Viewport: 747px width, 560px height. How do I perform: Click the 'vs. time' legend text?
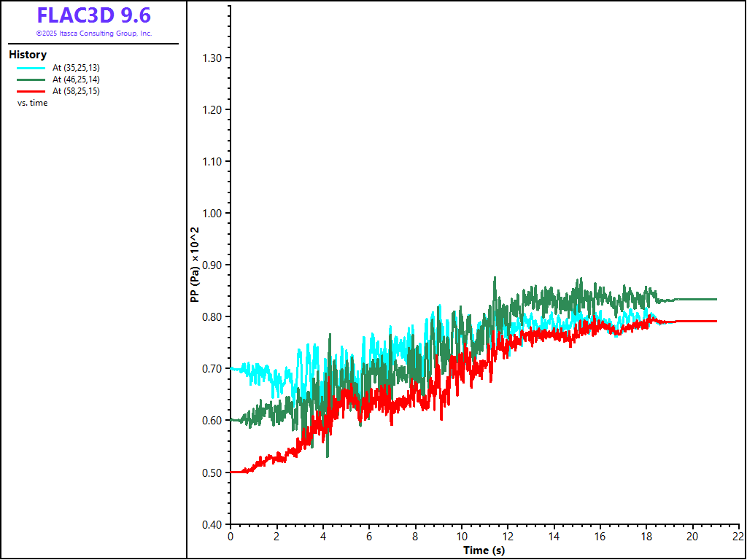click(33, 103)
